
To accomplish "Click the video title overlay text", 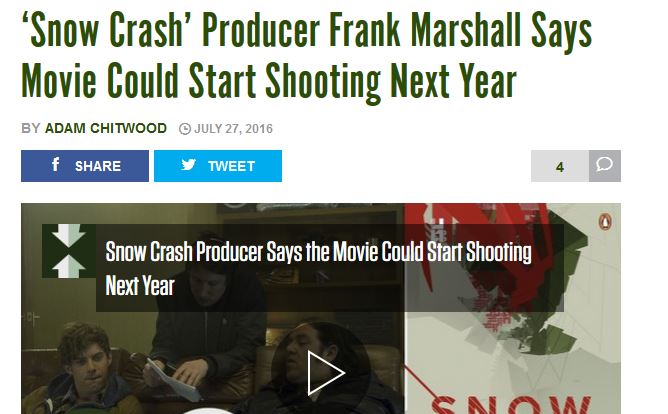I will [x=318, y=268].
